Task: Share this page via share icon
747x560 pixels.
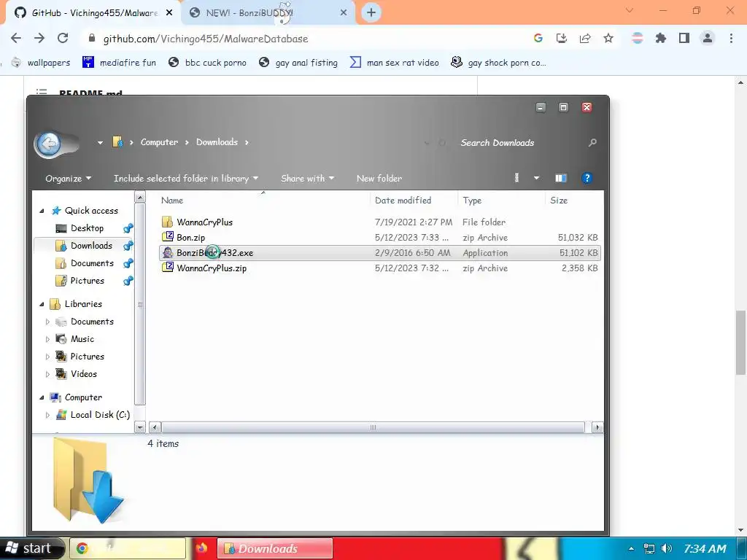Action: click(584, 38)
